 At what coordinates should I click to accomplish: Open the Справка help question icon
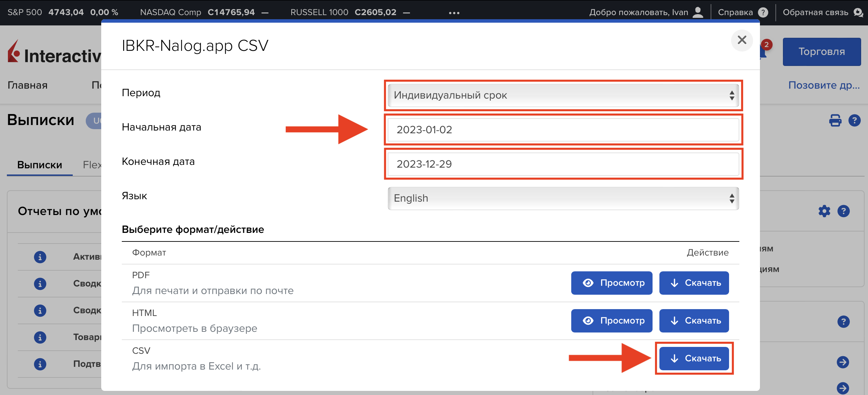pos(763,12)
